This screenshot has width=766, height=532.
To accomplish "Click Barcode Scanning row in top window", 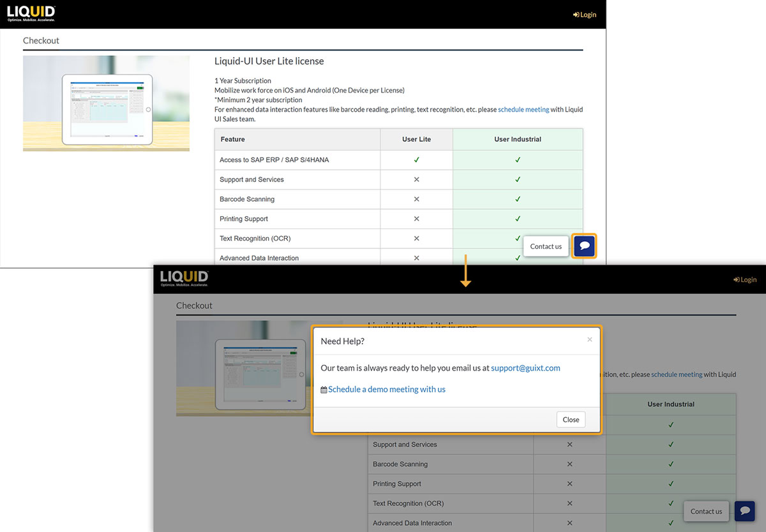I will pyautogui.click(x=399, y=199).
